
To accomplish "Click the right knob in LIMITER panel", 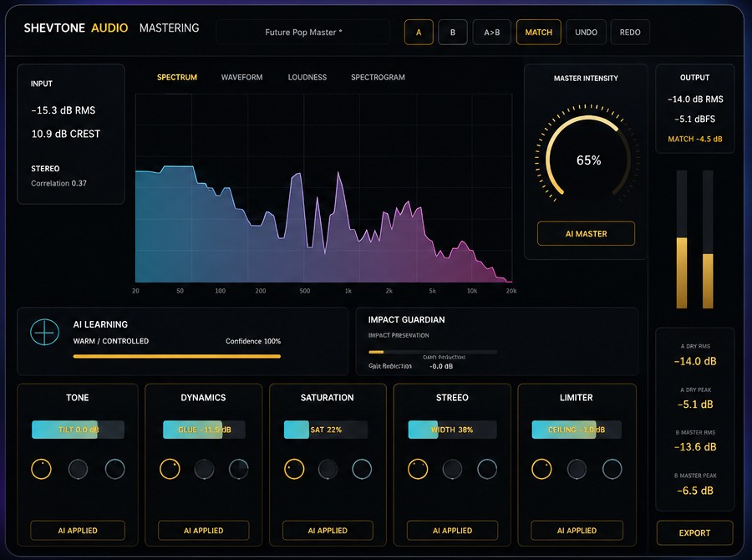I will (612, 469).
